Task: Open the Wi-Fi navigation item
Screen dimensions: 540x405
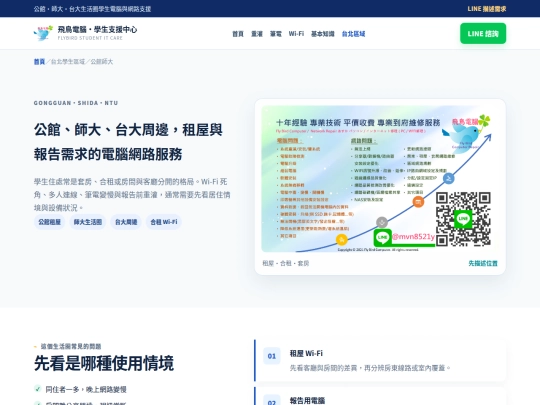Action: [x=296, y=34]
